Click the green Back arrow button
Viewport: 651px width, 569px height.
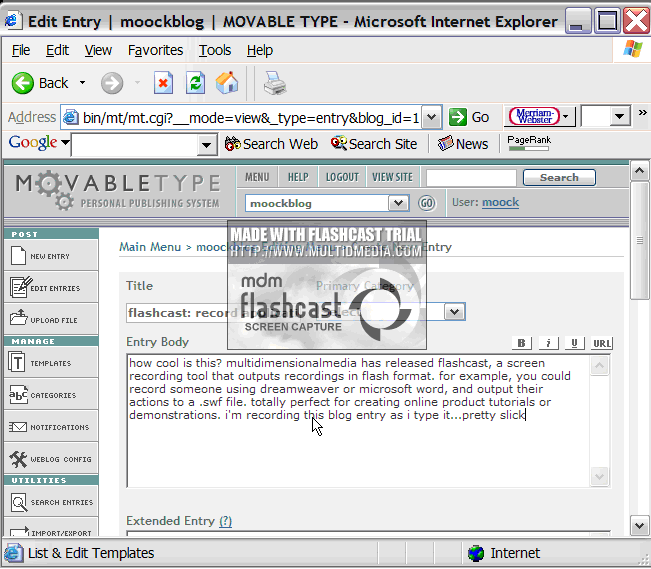[22, 83]
